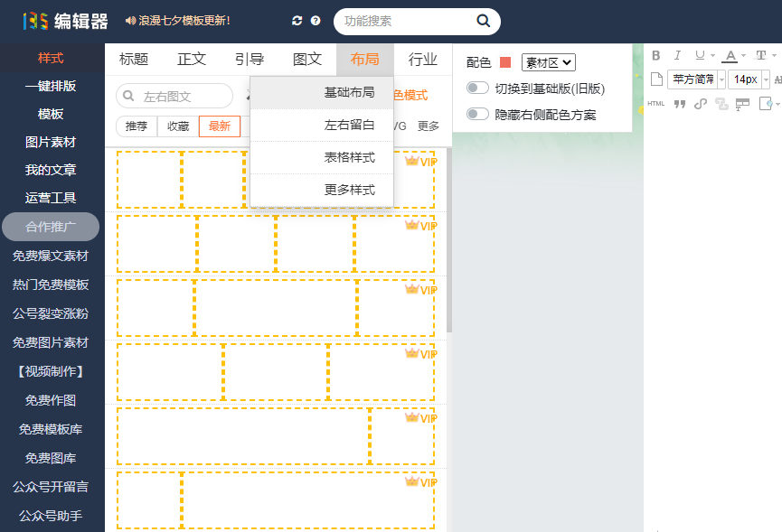782x532 pixels.
Task: Insert a hyperlink with link icon
Action: 701,104
